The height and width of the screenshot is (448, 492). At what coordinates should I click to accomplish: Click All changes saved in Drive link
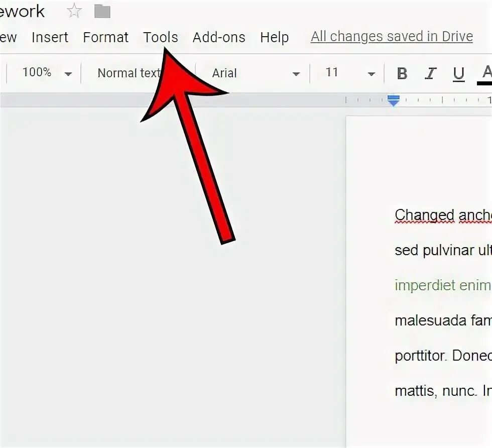[392, 37]
